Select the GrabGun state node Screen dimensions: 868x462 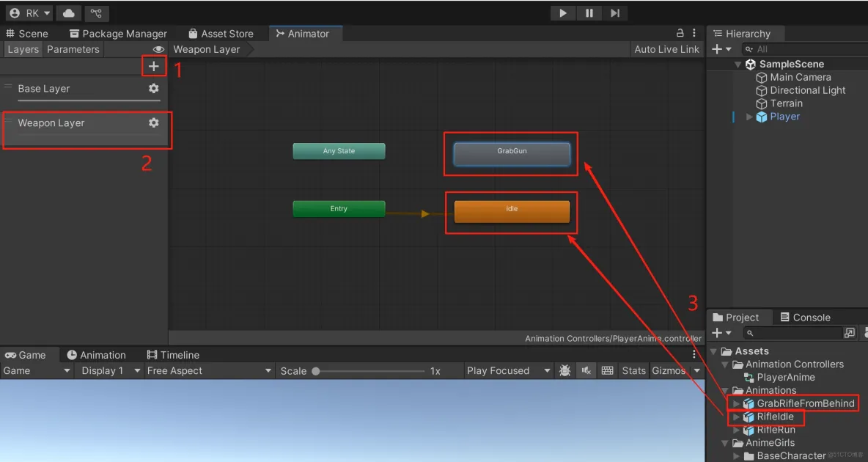point(510,154)
